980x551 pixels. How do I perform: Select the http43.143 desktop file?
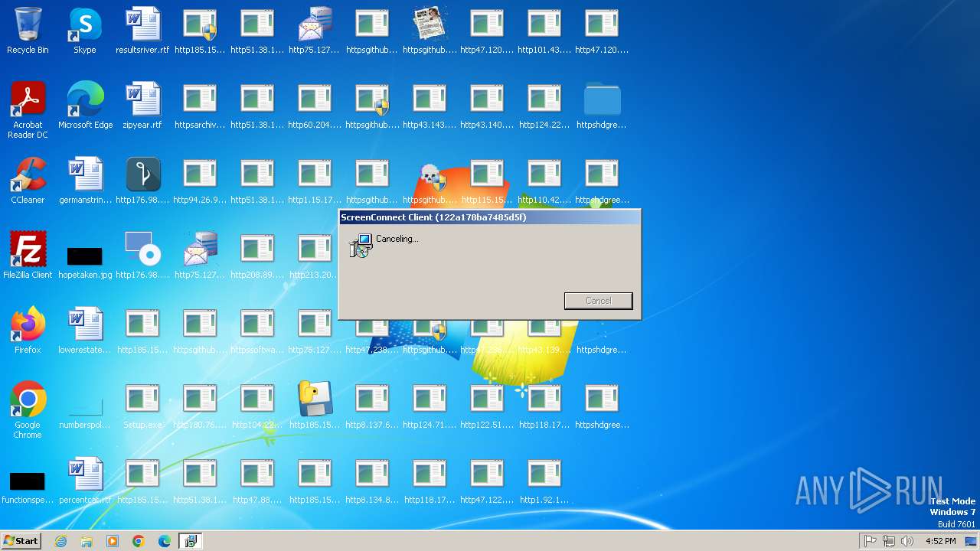pyautogui.click(x=430, y=106)
